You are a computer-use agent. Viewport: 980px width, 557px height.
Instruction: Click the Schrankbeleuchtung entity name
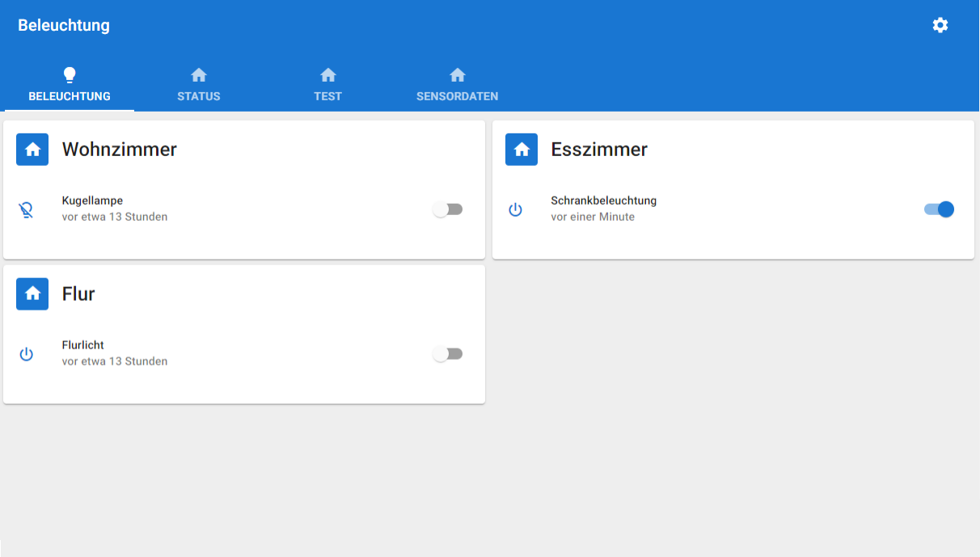point(603,200)
